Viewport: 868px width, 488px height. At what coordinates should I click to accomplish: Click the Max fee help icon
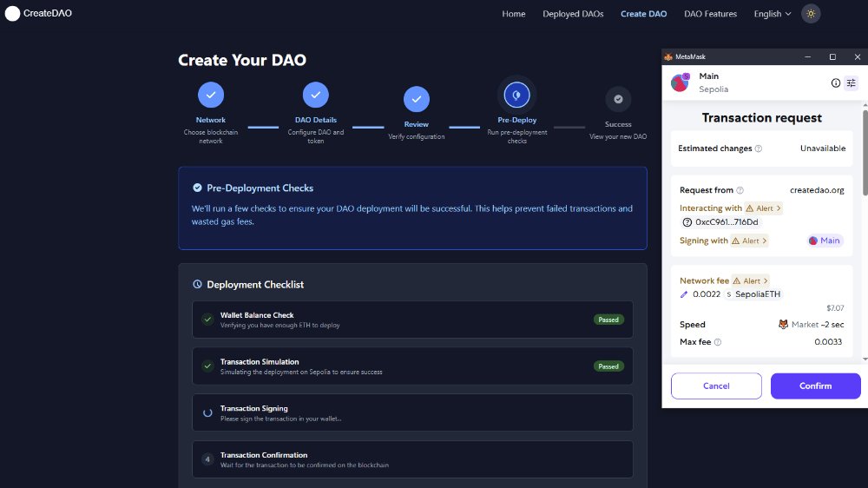(x=718, y=342)
